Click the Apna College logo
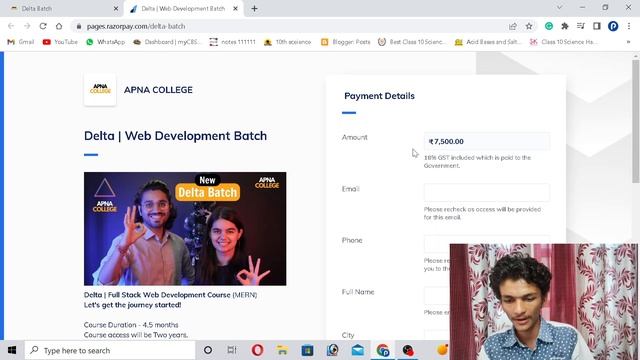The image size is (640, 360). pos(100,89)
